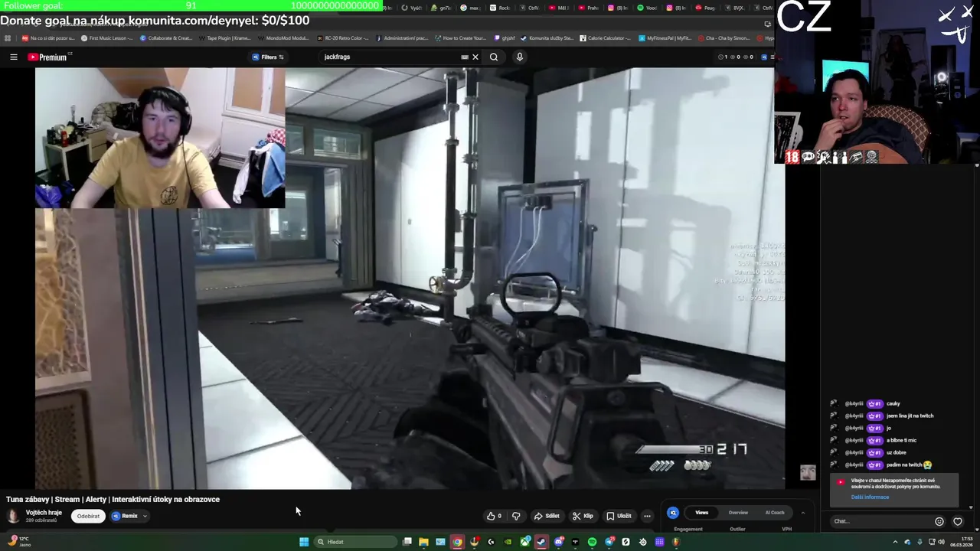Run search with the magnifier button
This screenshot has width=980, height=551.
[494, 57]
